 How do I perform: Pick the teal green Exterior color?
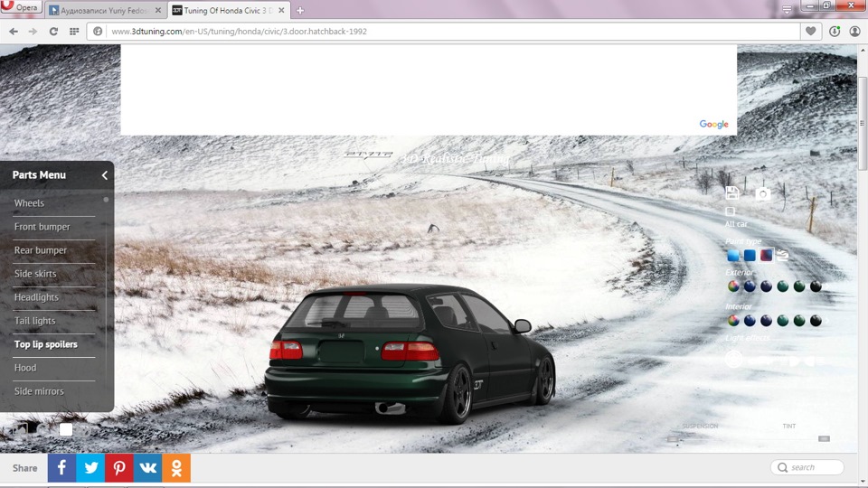point(783,286)
